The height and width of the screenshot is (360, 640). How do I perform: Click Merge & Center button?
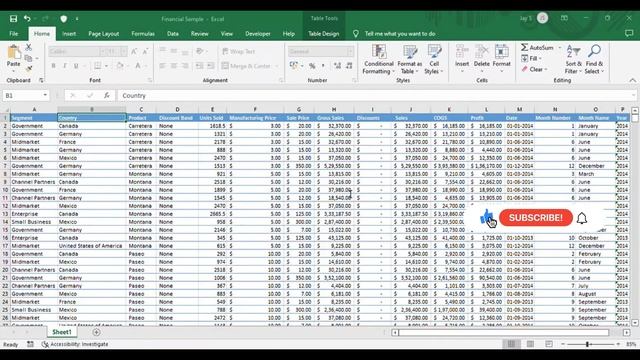246,66
